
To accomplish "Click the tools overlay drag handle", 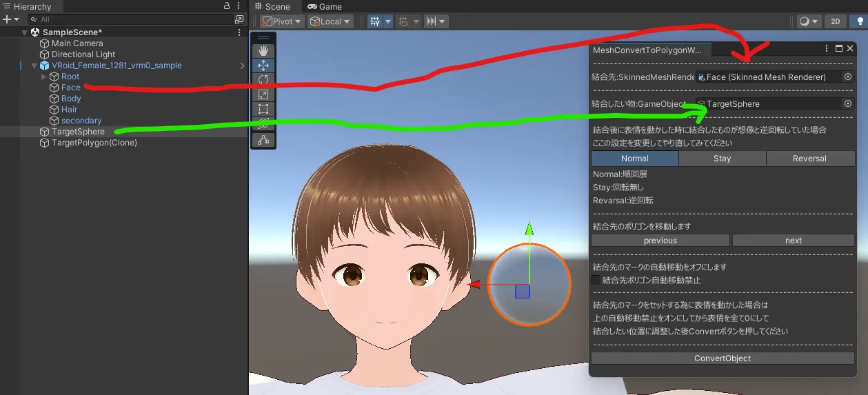I will pyautogui.click(x=263, y=37).
